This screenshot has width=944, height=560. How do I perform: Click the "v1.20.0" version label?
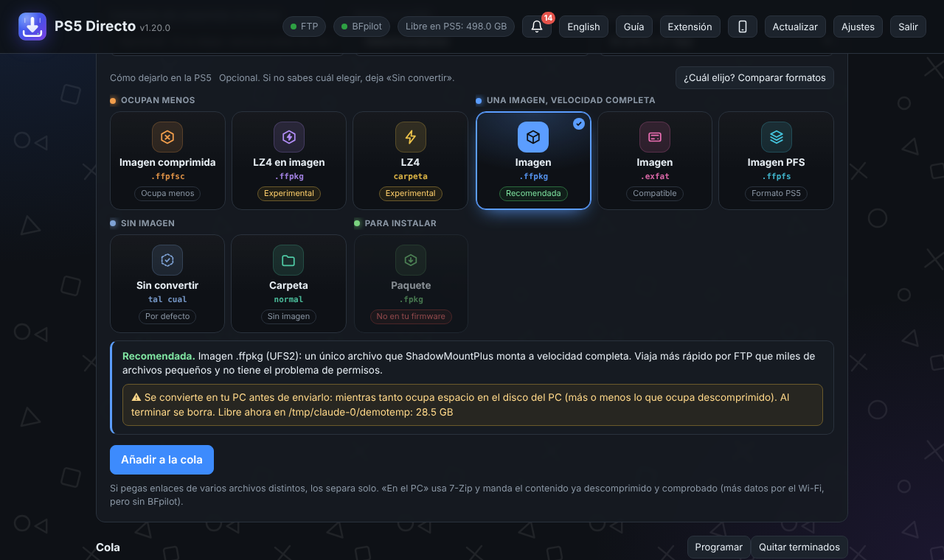click(155, 28)
